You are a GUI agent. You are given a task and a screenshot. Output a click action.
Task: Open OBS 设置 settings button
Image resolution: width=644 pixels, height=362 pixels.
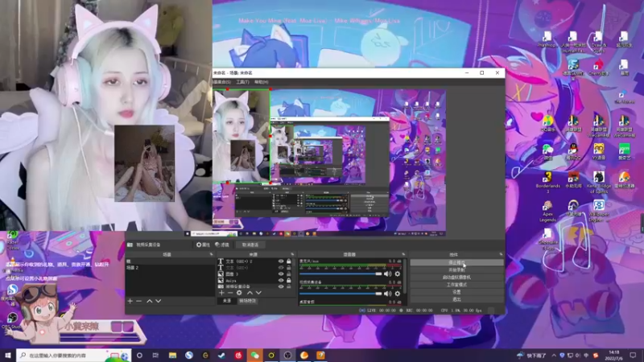(x=456, y=292)
